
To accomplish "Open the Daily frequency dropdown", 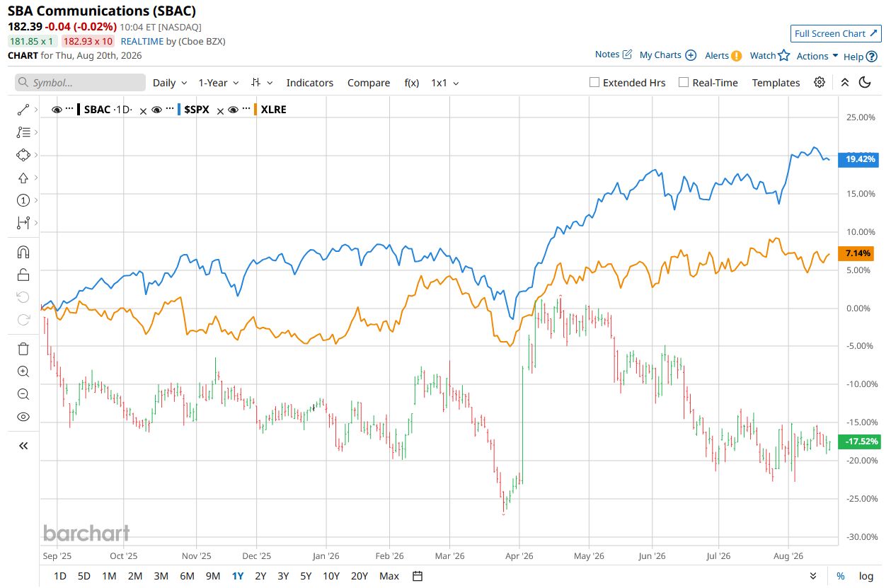I will [x=170, y=83].
